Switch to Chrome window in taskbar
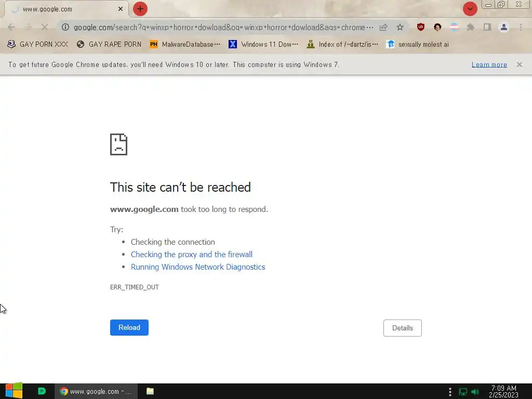 click(x=96, y=391)
